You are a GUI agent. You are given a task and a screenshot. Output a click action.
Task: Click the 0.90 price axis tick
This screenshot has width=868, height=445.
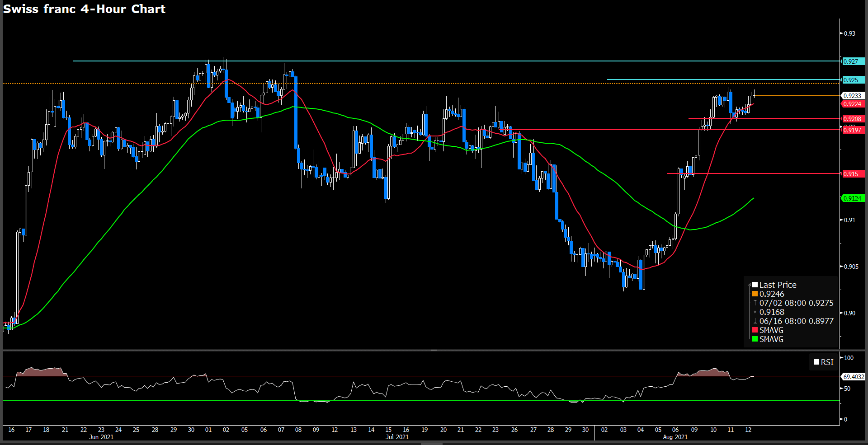849,313
